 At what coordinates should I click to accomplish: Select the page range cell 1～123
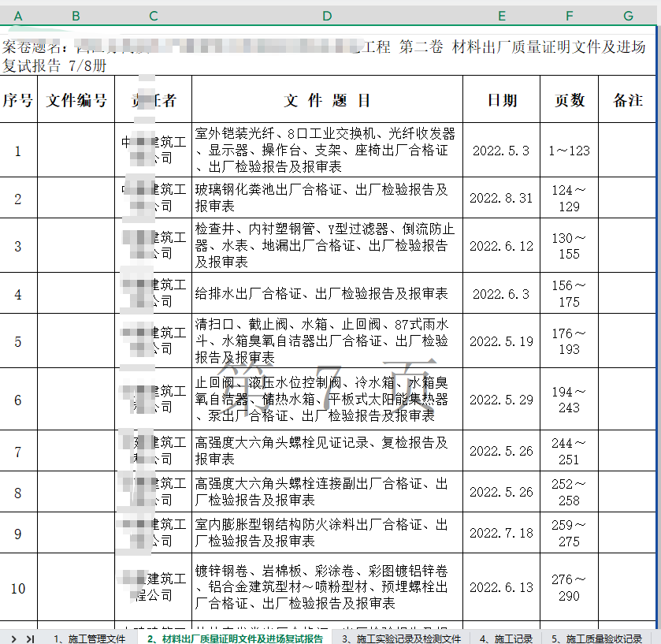pos(569,151)
